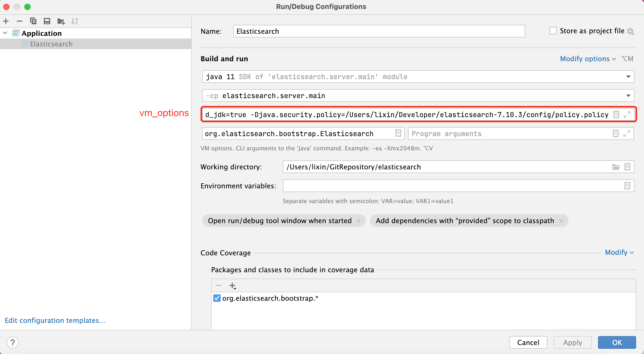Add a coverage package or class
Screen dimensions: 644x354
[233, 286]
